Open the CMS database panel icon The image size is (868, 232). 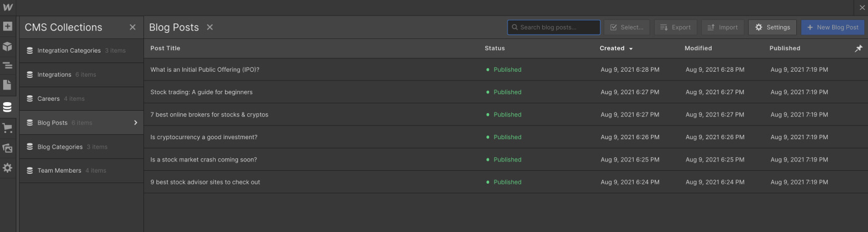(x=7, y=107)
